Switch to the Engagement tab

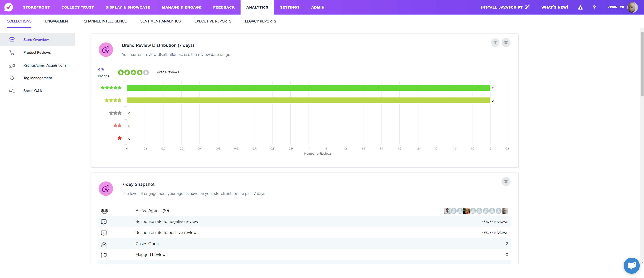58,21
